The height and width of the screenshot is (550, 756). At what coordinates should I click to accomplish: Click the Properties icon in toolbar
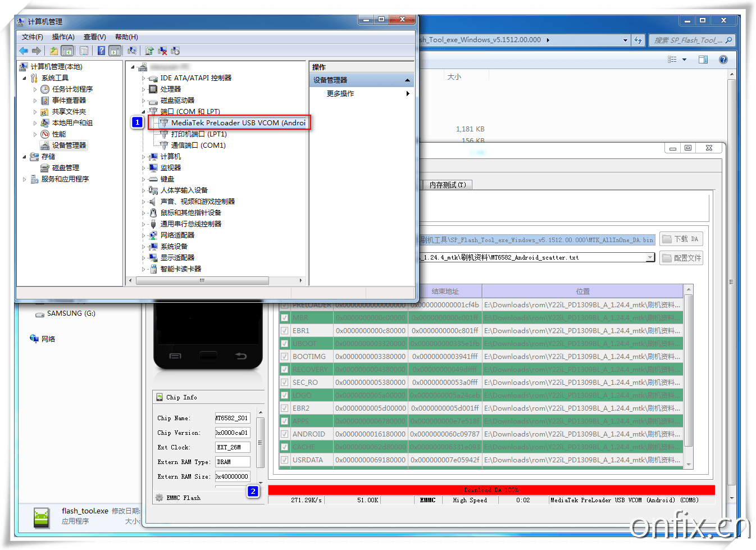click(x=84, y=51)
